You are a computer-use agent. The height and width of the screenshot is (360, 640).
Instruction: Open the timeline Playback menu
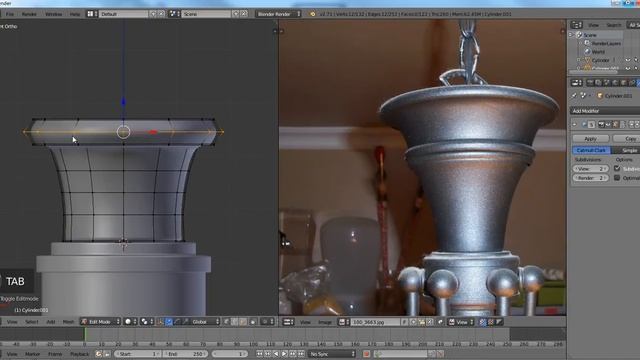(x=80, y=354)
